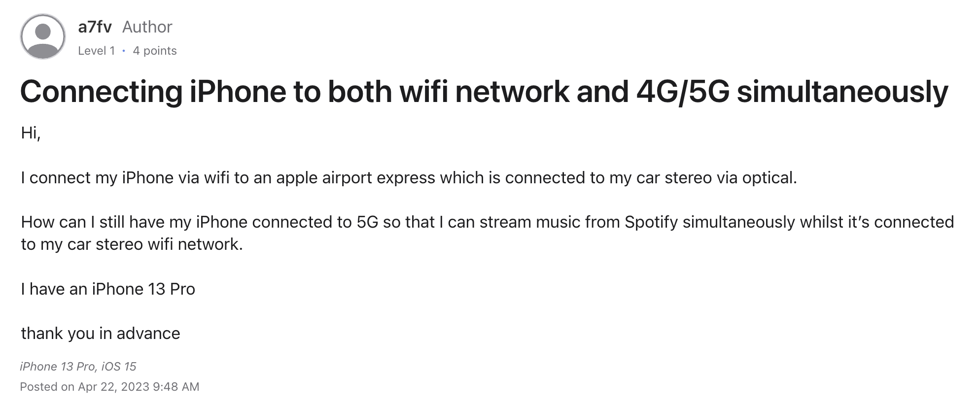Click the word 5G in the question paragraph

point(367,222)
